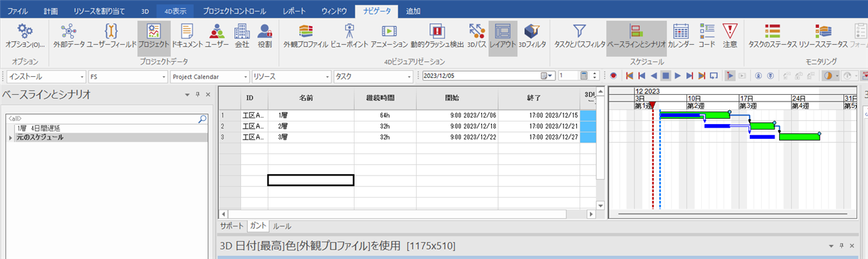The height and width of the screenshot is (259, 868).
Task: Open 動的クラッシュ検出
Action: click(x=437, y=35)
